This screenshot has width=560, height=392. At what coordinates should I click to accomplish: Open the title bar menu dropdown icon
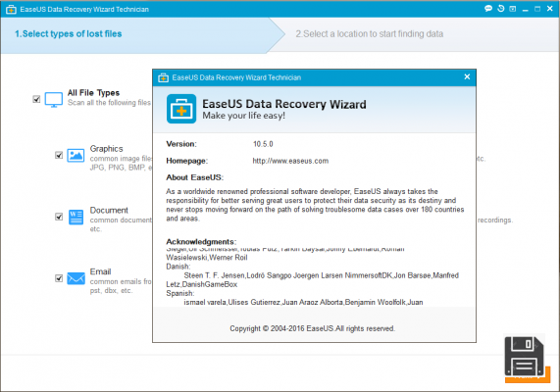coord(513,9)
